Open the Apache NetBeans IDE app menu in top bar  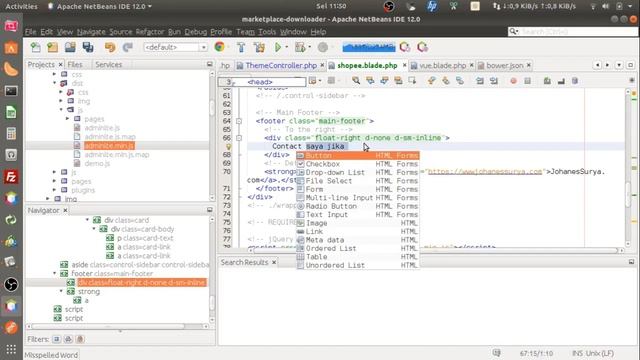click(100, 7)
